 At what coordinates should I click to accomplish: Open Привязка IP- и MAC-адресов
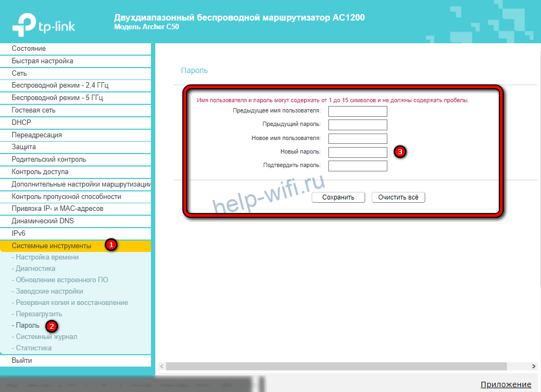75,209
